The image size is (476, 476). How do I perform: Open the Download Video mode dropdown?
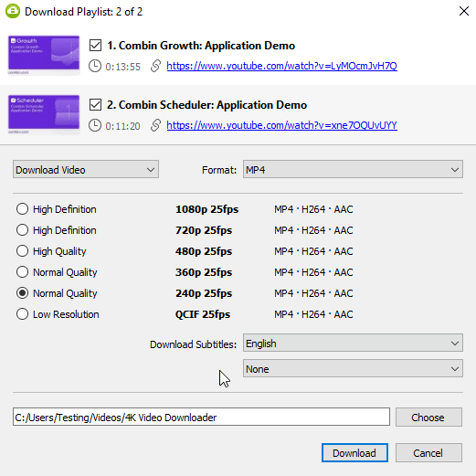click(x=86, y=169)
